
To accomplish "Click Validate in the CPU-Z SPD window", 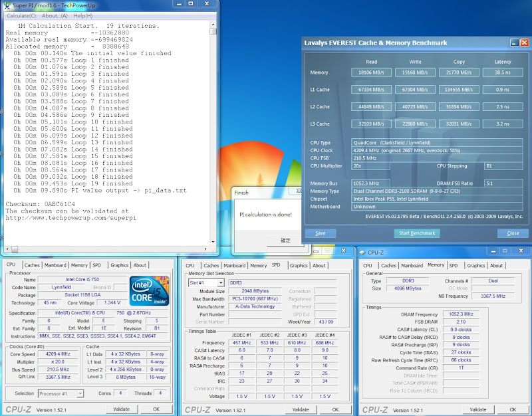I will [x=301, y=409].
